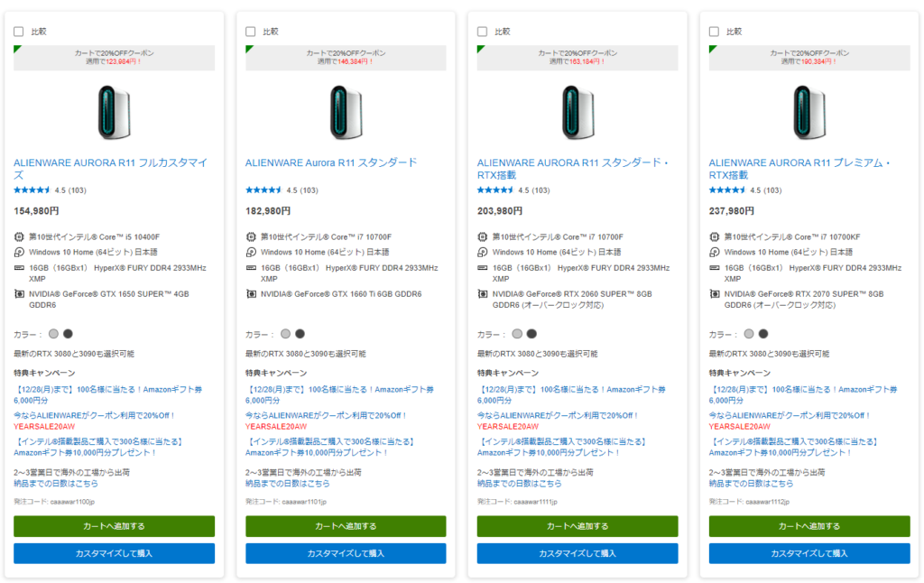Screen dimensions: 924x583
Task: Open 納品までの日数はこちら link on 154,980円 card
Action: 56,484
